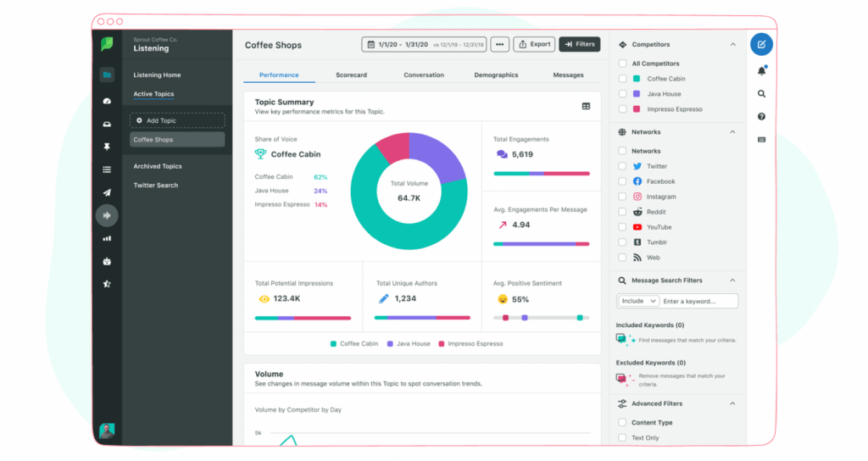Click the Export button

(x=534, y=44)
